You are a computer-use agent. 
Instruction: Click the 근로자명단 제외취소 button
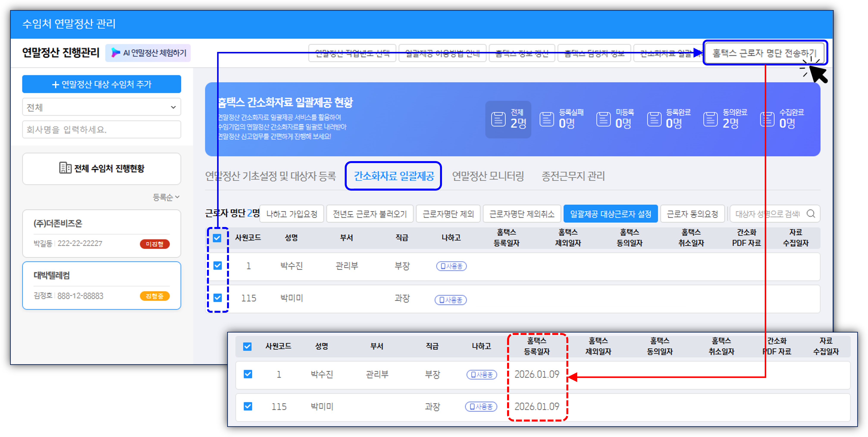point(522,214)
